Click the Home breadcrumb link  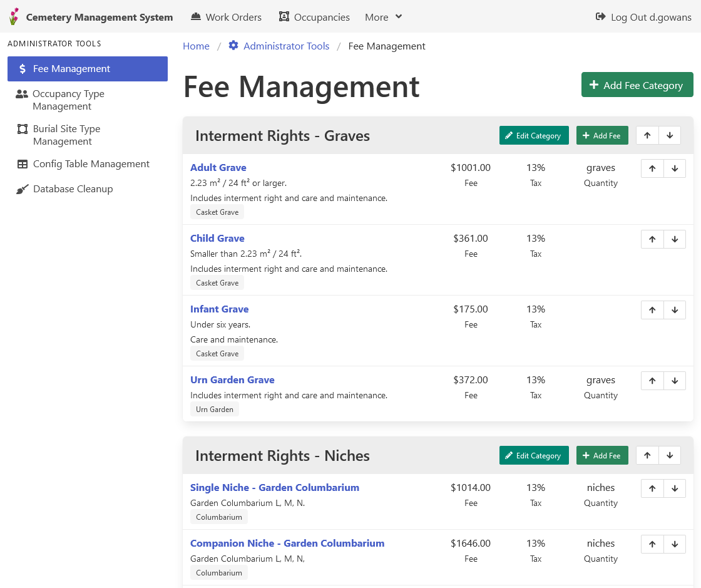coord(196,46)
